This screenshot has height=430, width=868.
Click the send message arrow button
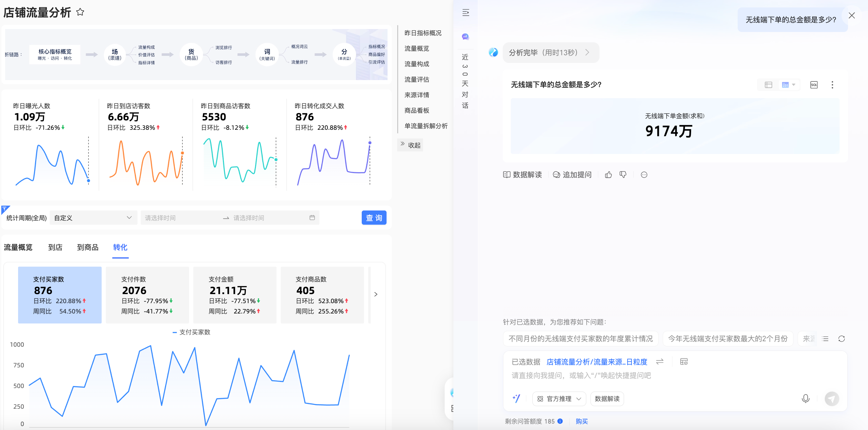click(x=831, y=399)
